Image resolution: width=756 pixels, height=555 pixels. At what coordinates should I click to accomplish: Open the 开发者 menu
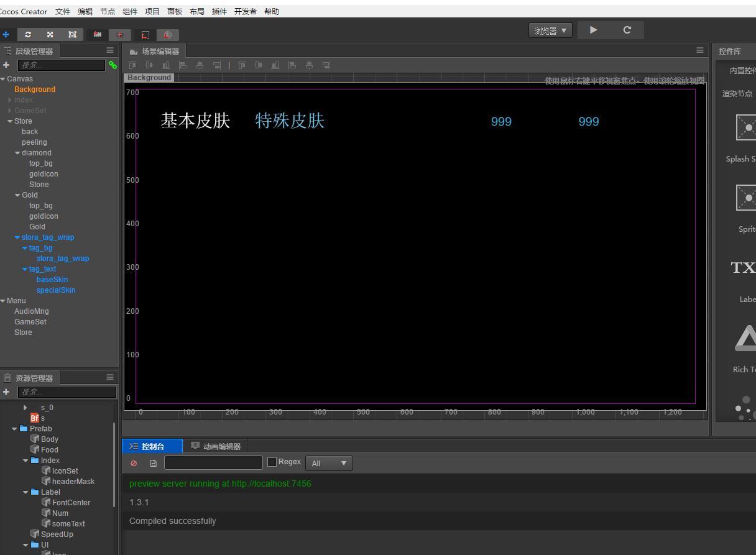(x=246, y=11)
